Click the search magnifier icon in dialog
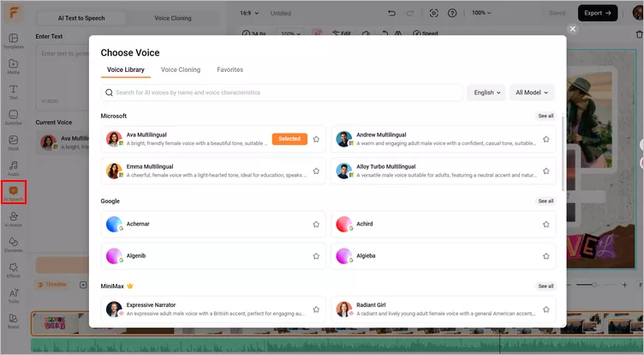This screenshot has height=355, width=644. pyautogui.click(x=109, y=93)
